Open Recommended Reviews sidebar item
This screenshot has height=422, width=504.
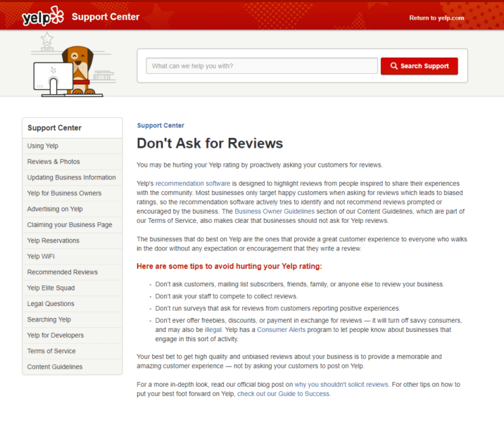pos(73,272)
